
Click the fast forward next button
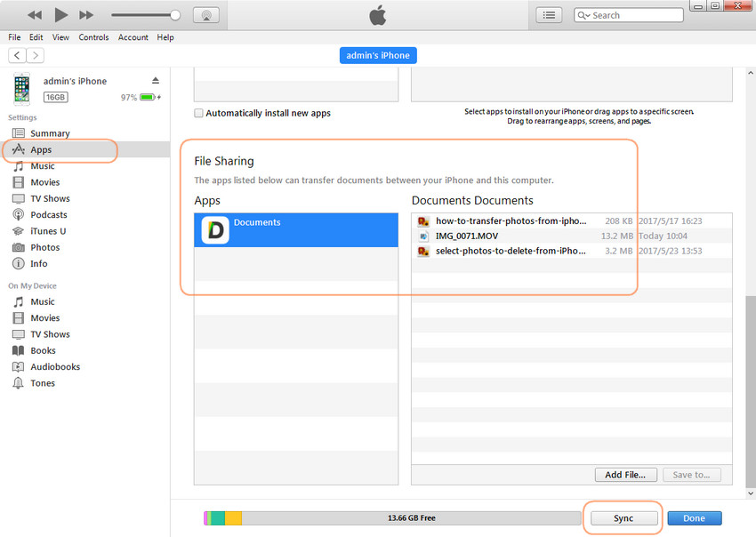(86, 15)
